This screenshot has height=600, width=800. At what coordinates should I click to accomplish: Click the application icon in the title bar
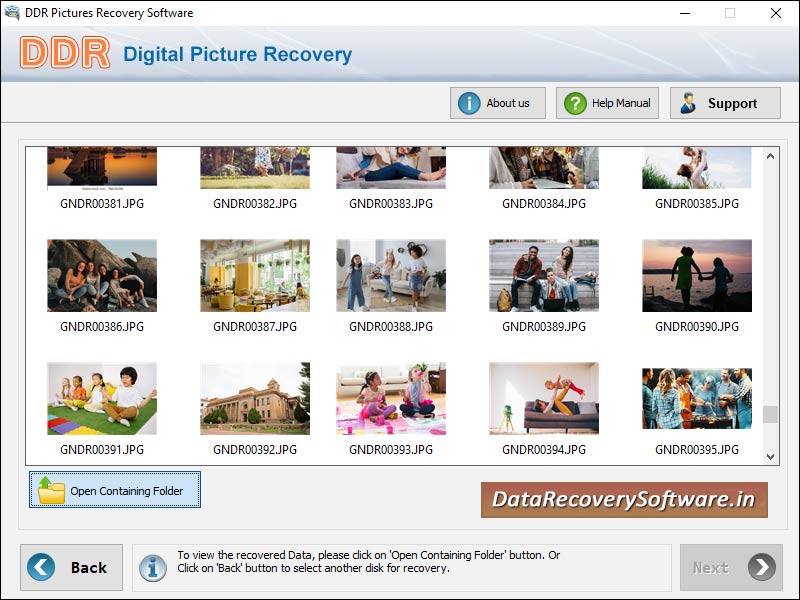pos(11,13)
